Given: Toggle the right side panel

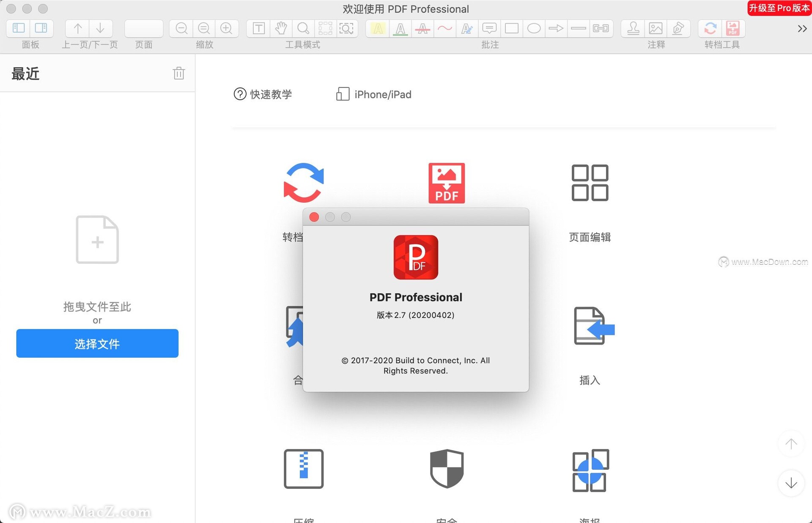Looking at the screenshot, I should pyautogui.click(x=41, y=28).
